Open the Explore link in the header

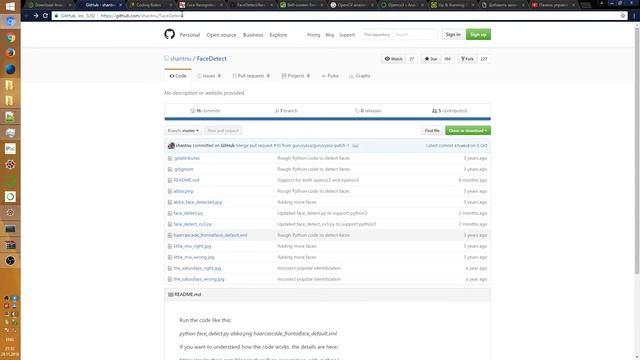278,35
